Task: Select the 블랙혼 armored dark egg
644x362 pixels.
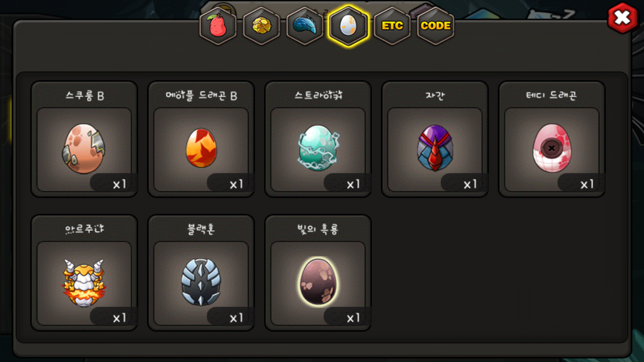Action: (201, 282)
